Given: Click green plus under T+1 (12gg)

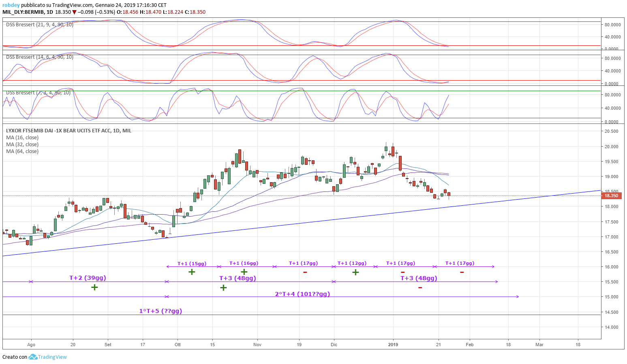Looking at the screenshot, I should [355, 272].
